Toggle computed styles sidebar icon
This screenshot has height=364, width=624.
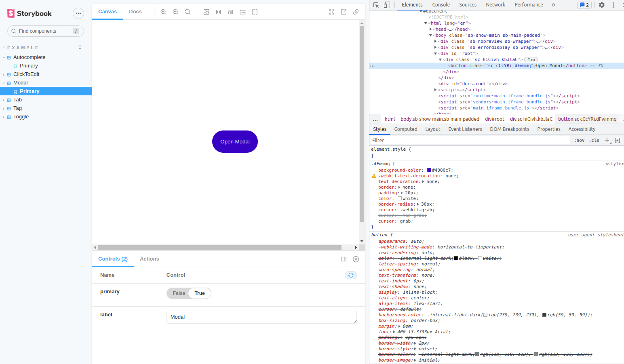[618, 140]
